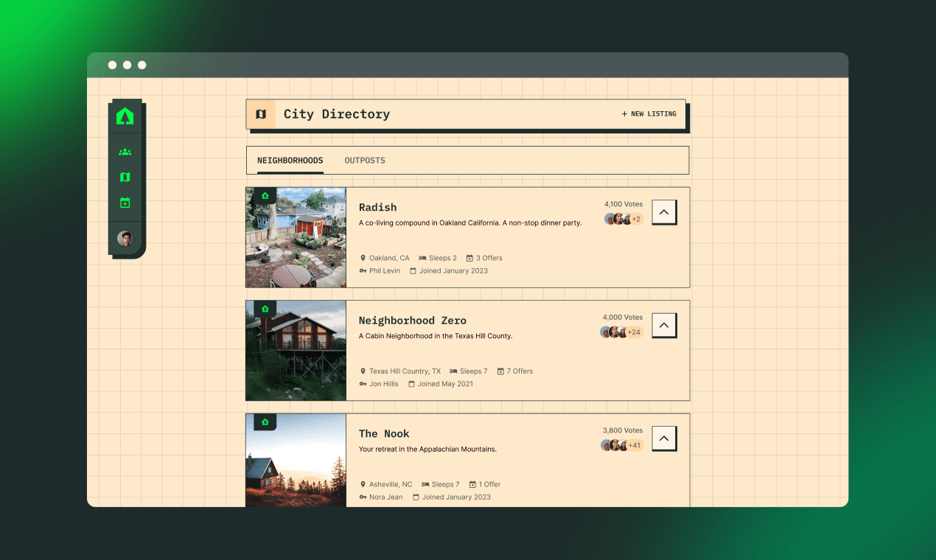Switch to the Outposts tab
936x560 pixels.
365,161
